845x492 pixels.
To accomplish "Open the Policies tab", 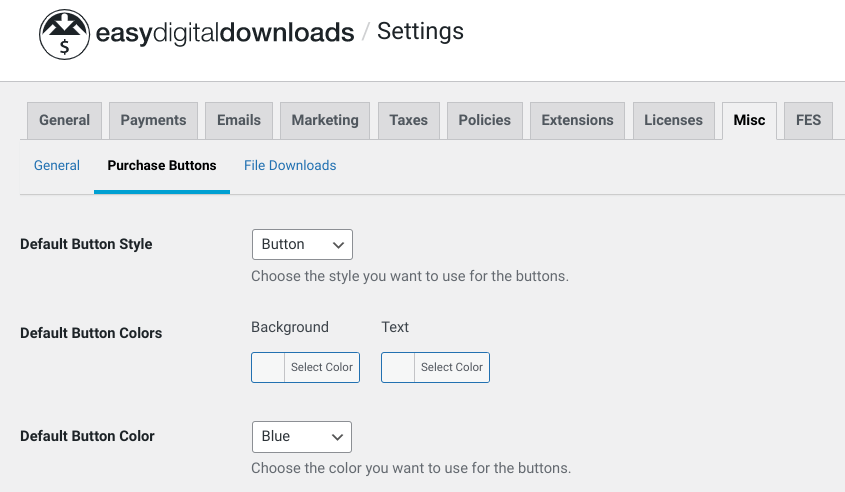I will click(484, 120).
